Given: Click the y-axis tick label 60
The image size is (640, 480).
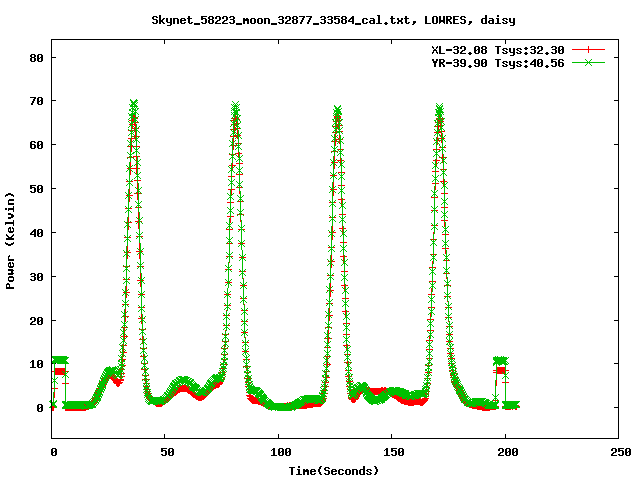Looking at the screenshot, I should coord(36,145).
